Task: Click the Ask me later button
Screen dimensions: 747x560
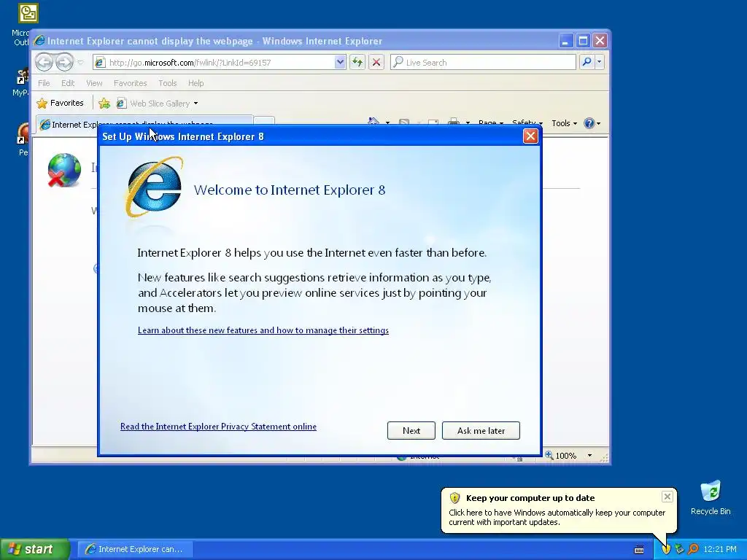Action: [x=481, y=430]
